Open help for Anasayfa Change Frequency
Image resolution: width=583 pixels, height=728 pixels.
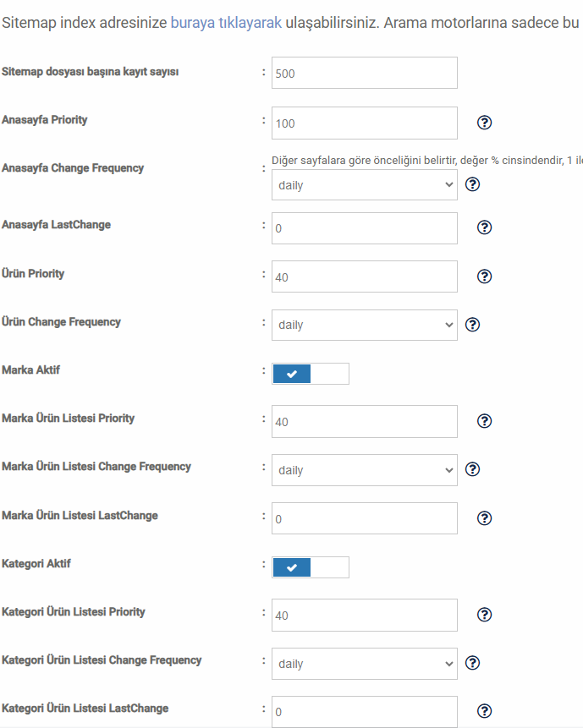[472, 184]
